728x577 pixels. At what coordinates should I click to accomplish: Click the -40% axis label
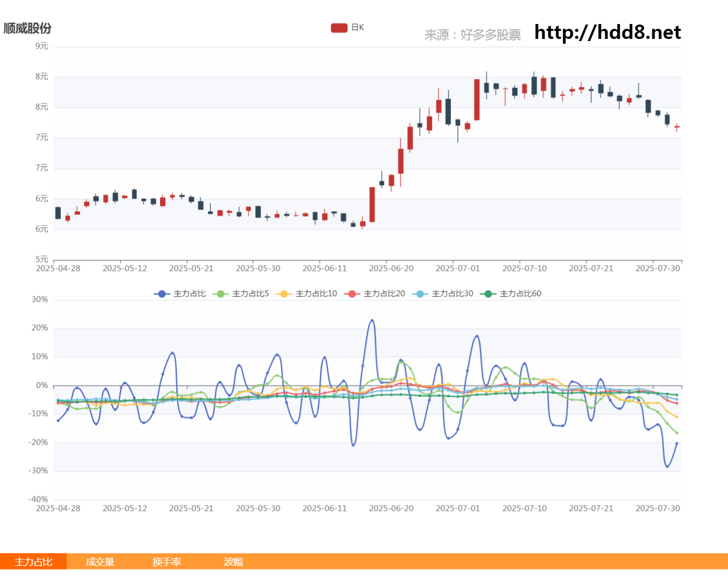(38, 500)
